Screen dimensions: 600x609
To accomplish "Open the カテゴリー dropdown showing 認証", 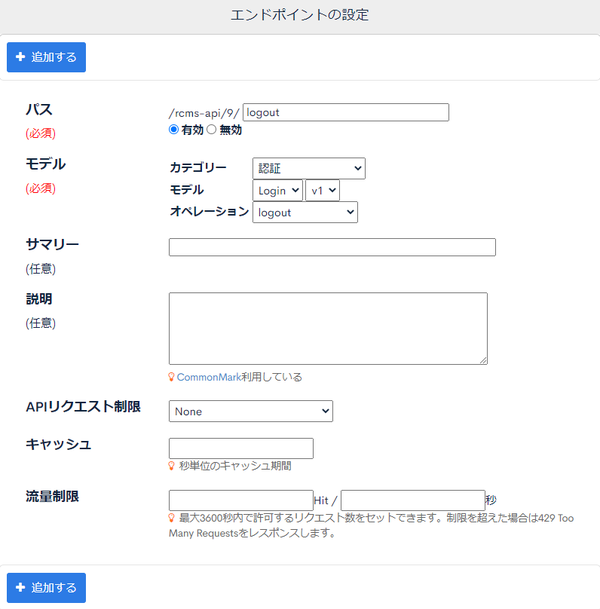I will click(x=309, y=168).
